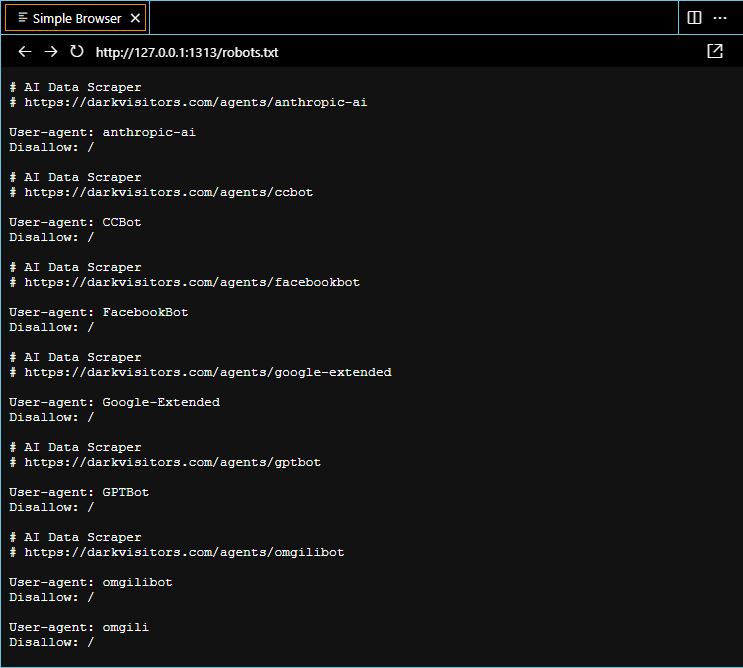Click 'User-agent: anthropic-ai' line
The height and width of the screenshot is (668, 743).
102,132
